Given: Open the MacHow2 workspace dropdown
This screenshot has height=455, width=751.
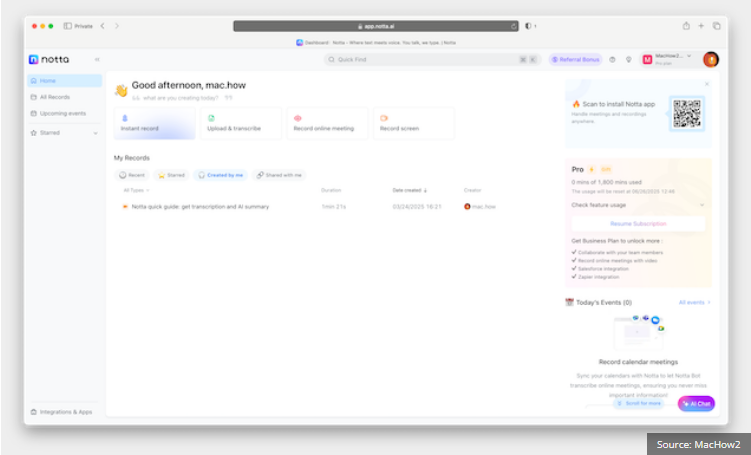Looking at the screenshot, I should tap(668, 59).
